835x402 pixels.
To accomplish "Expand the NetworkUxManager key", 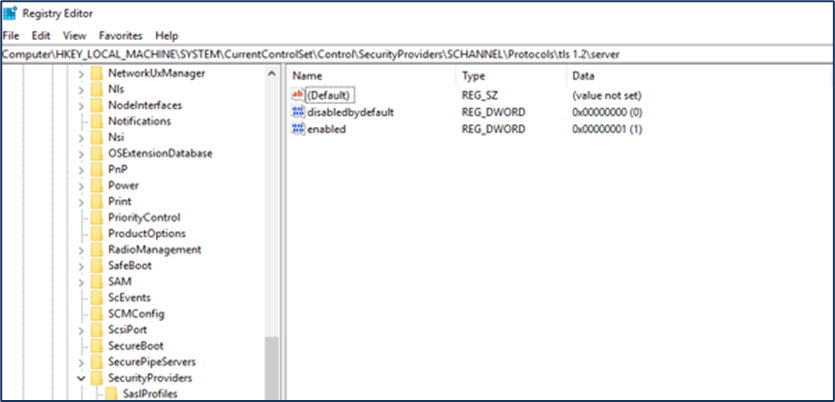I will pyautogui.click(x=81, y=74).
